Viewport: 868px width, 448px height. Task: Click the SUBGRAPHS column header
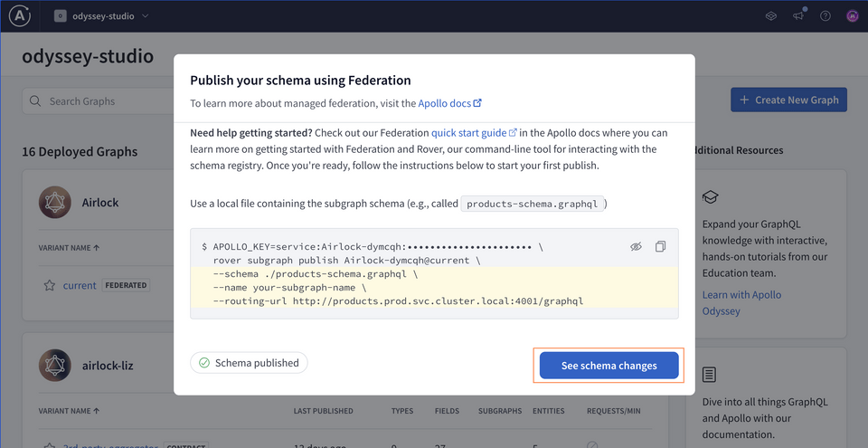[x=500, y=411]
